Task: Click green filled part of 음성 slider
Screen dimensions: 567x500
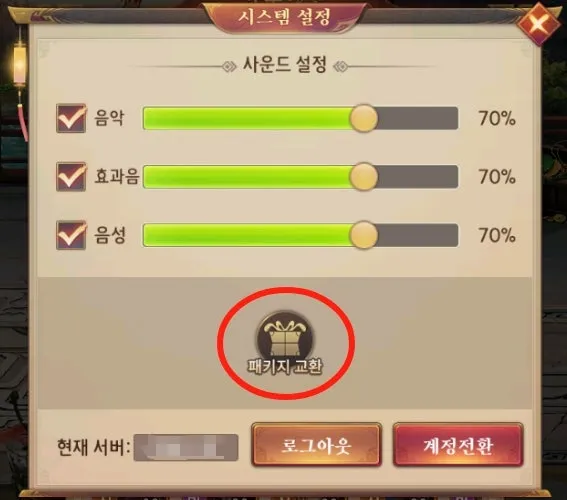Action: click(x=246, y=235)
